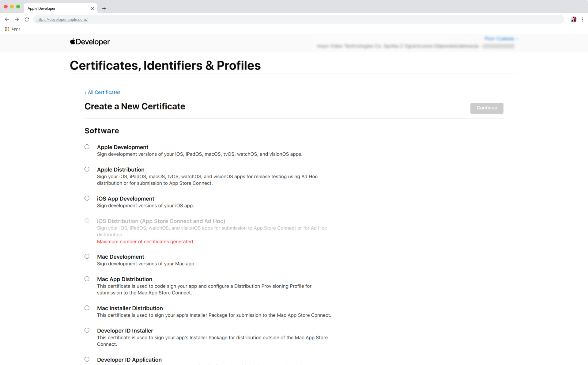Select the Mac Development radio button
The height and width of the screenshot is (365, 588).
coord(87,256)
